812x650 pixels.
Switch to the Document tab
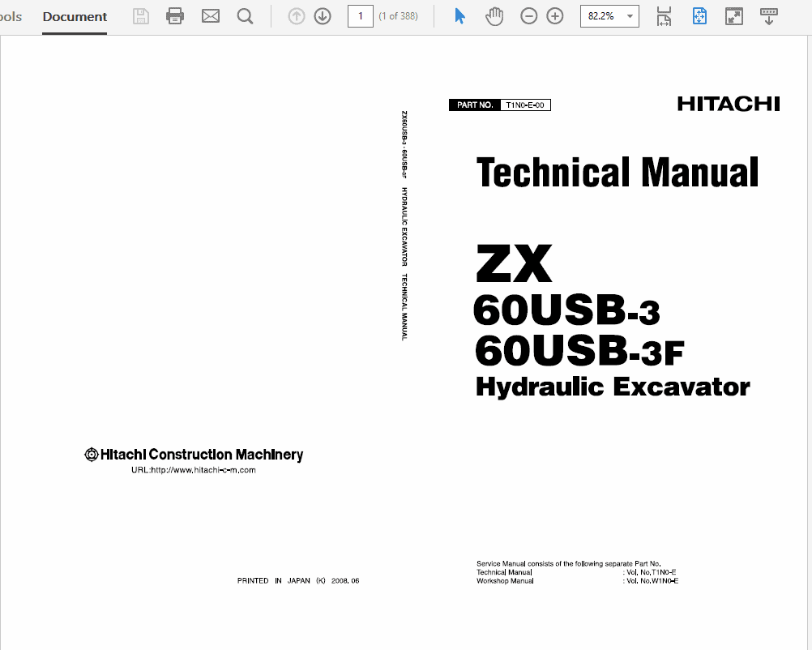point(75,16)
